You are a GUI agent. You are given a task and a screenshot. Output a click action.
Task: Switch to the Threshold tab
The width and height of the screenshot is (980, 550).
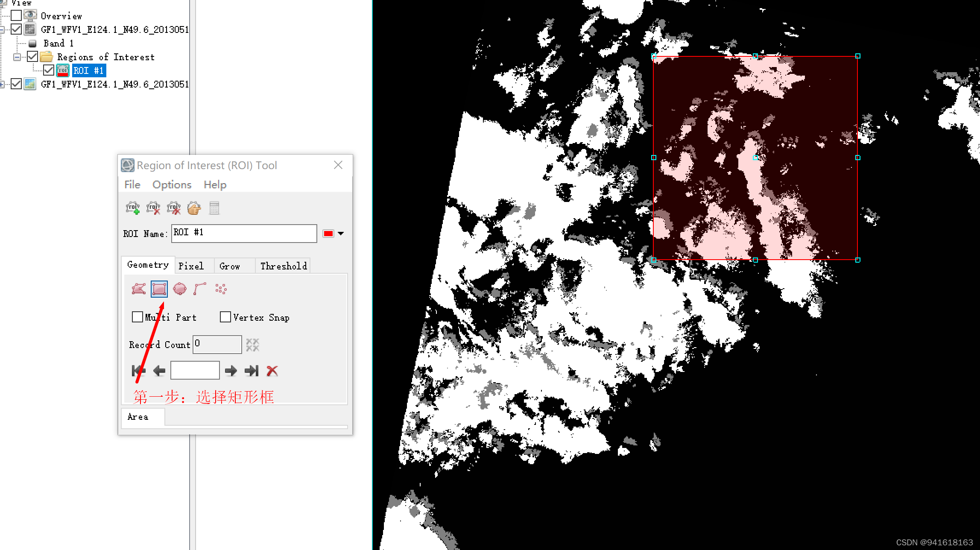(x=284, y=266)
